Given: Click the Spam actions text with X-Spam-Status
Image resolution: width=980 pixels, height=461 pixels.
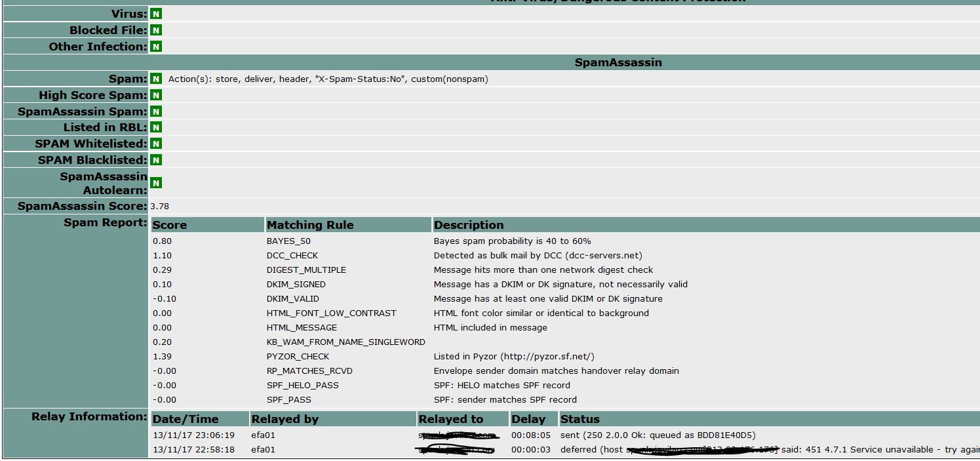Looking at the screenshot, I should tap(328, 79).
